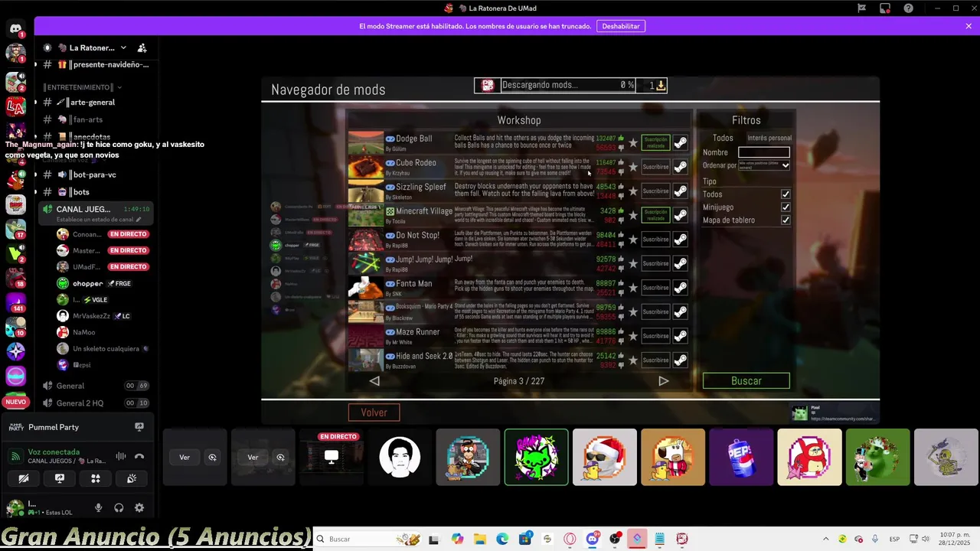Click the Buscar filter button

tap(746, 381)
